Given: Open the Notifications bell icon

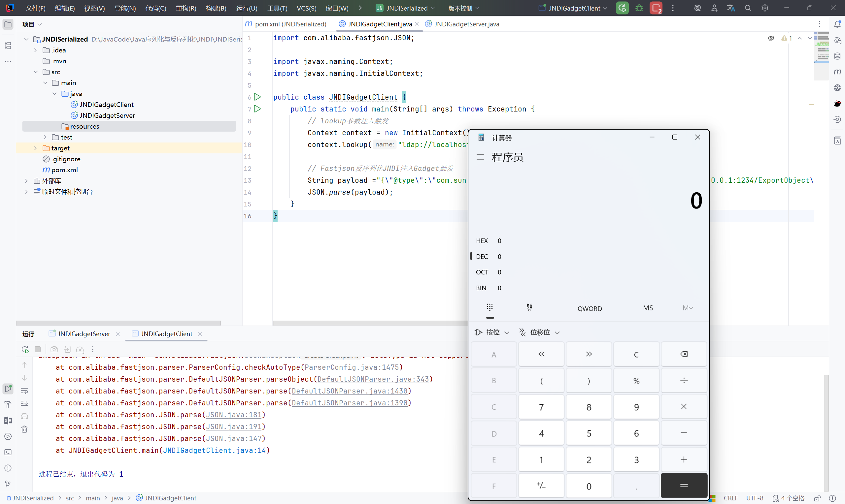Looking at the screenshot, I should point(837,24).
